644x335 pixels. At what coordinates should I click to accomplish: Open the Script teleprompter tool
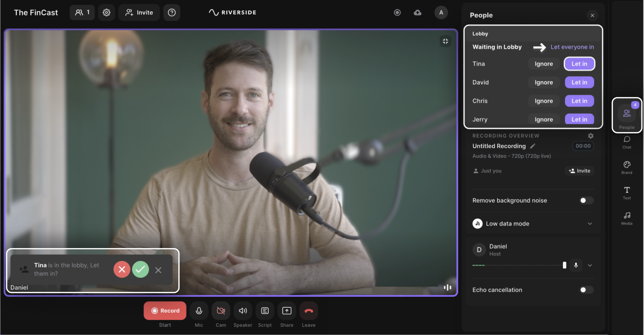tap(265, 311)
